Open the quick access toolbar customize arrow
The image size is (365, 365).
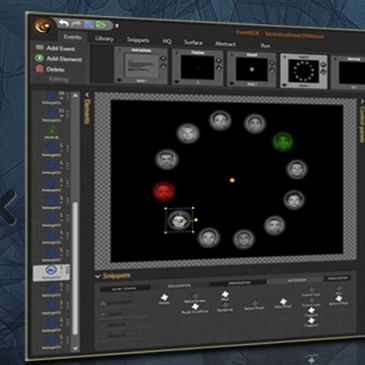[117, 26]
